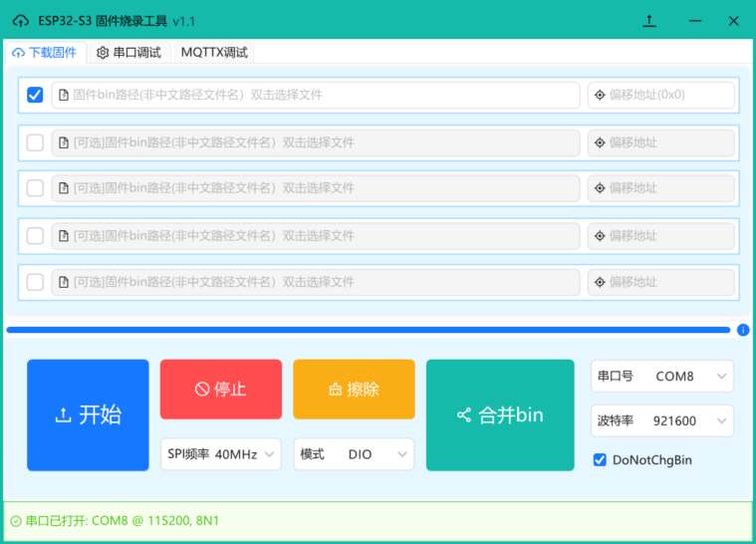Enable the fourth firmware row checkbox
This screenshot has height=544, width=756.
click(x=35, y=236)
